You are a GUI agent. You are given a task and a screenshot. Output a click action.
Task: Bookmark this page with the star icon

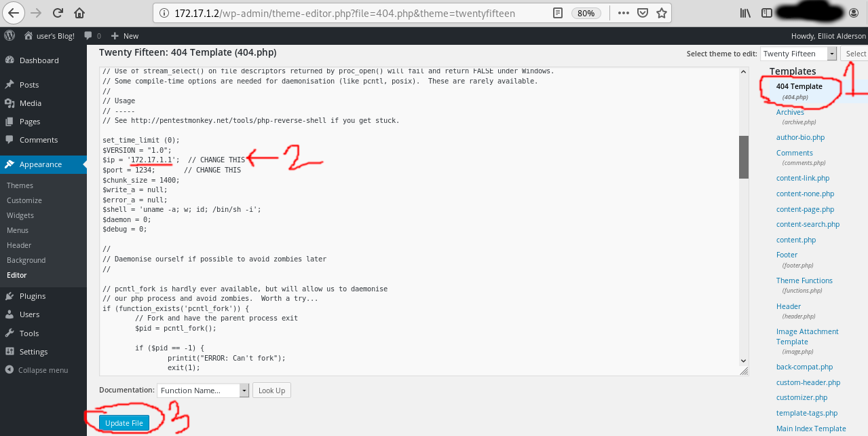coord(662,13)
